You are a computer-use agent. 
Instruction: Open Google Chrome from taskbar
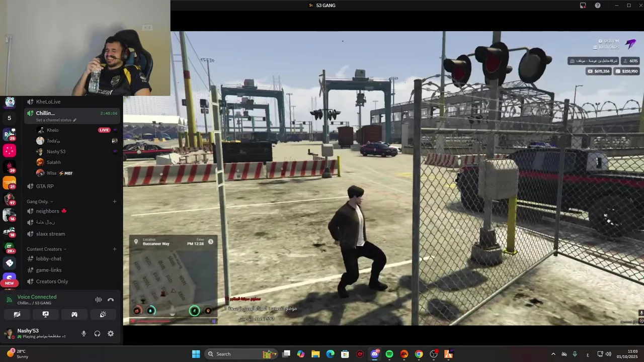[419, 354]
